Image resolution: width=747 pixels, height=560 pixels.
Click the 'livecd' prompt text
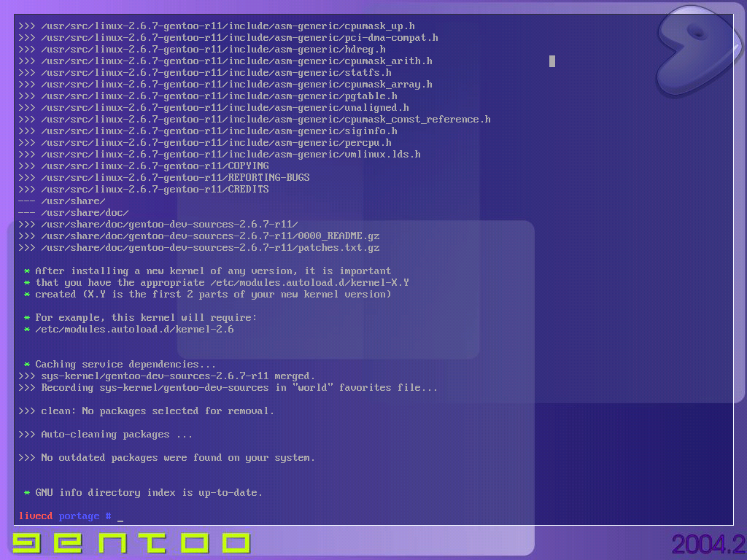(x=36, y=516)
